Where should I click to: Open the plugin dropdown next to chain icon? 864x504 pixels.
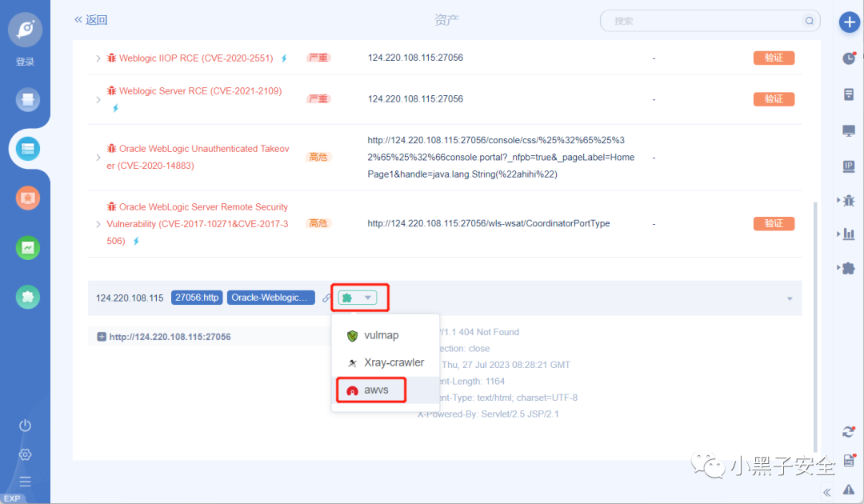click(358, 298)
